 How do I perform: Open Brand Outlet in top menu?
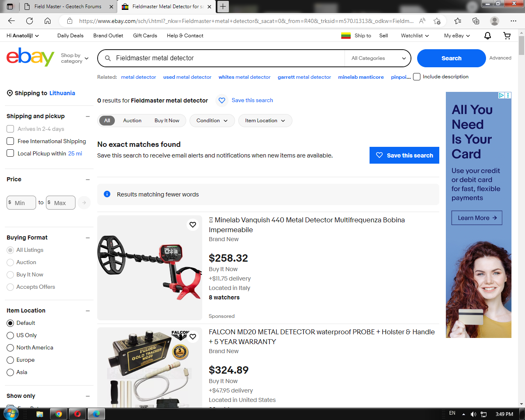point(108,36)
